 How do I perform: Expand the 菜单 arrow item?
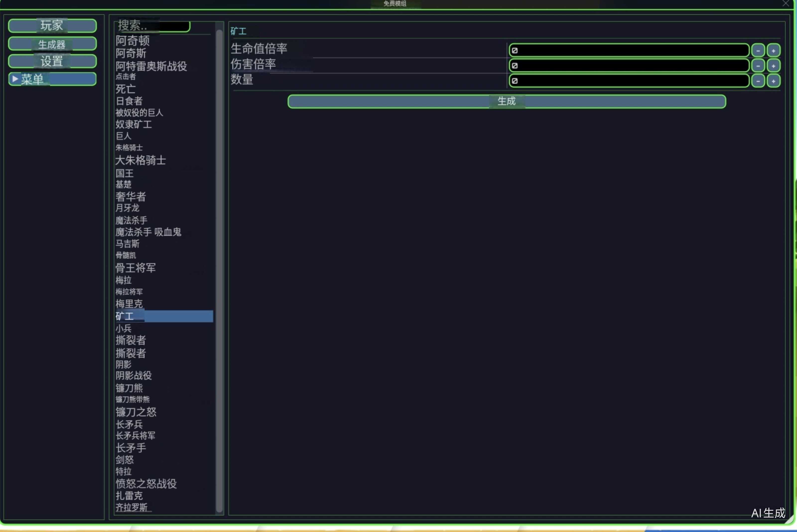coord(15,79)
